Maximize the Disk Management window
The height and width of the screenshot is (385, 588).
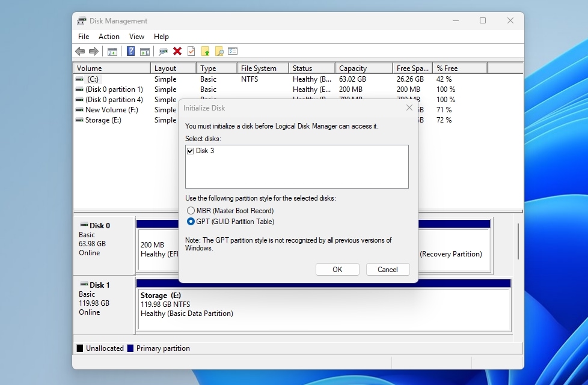(x=483, y=20)
